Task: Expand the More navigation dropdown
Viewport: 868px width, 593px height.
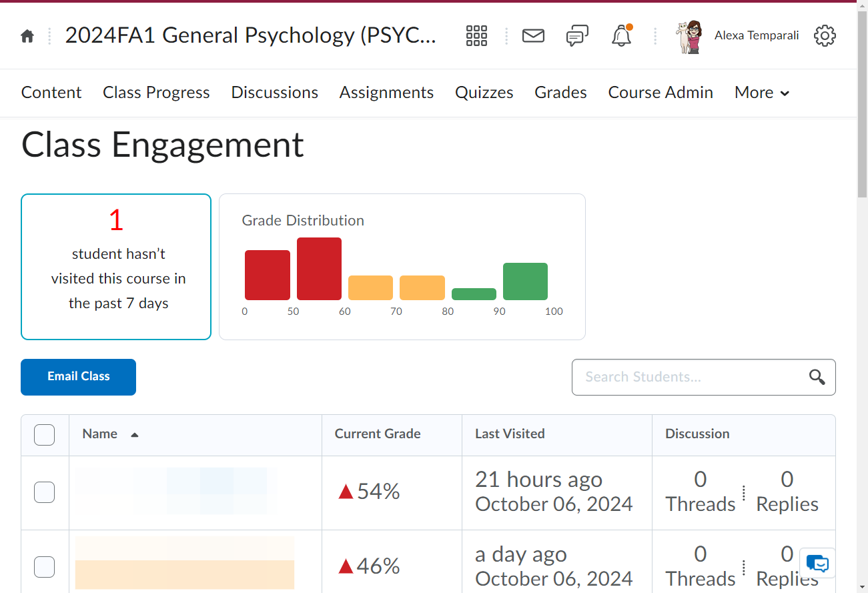Action: click(762, 93)
